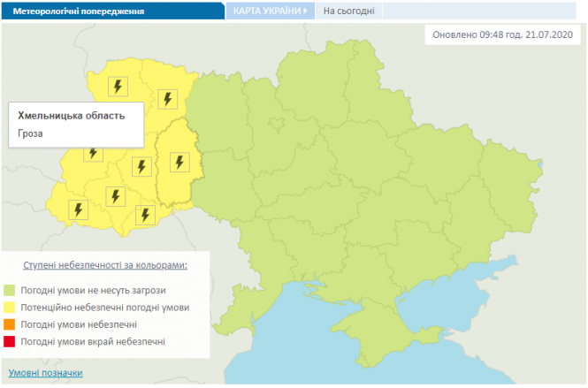Click the thunderstorm icon in Ternopil region
588x388 pixels.
click(x=140, y=167)
